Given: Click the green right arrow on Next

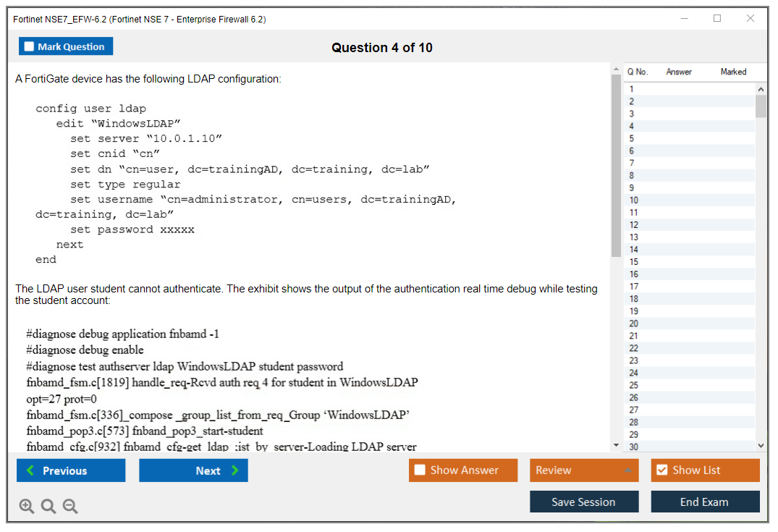Looking at the screenshot, I should click(235, 470).
